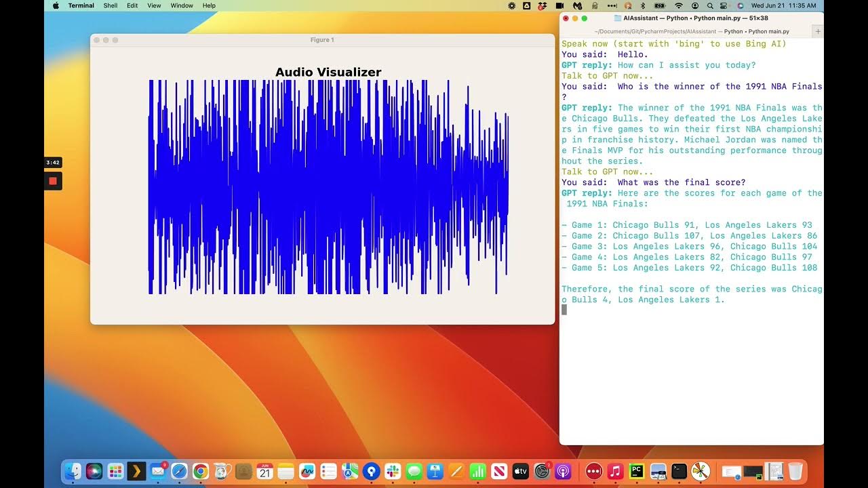This screenshot has height=488, width=868.
Task: Launch Pages from the Dock
Action: [x=456, y=471]
